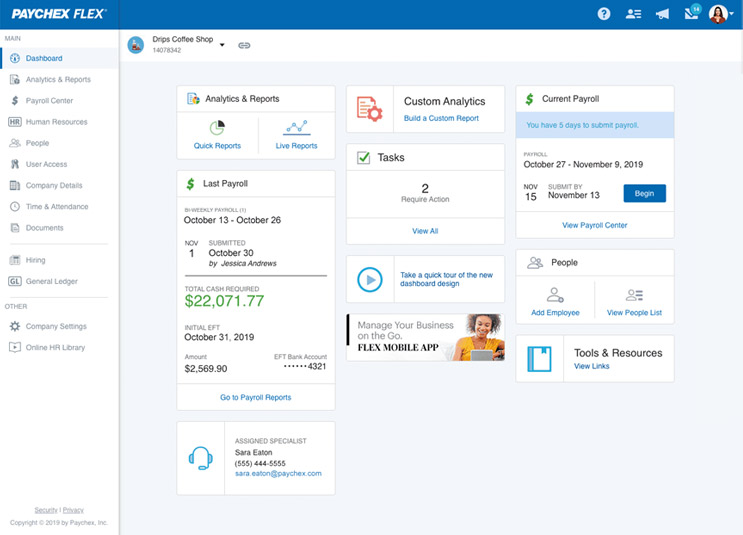Screen dimensions: 743x535
Task: Open General Ledger in the sidebar
Action: tap(59, 281)
